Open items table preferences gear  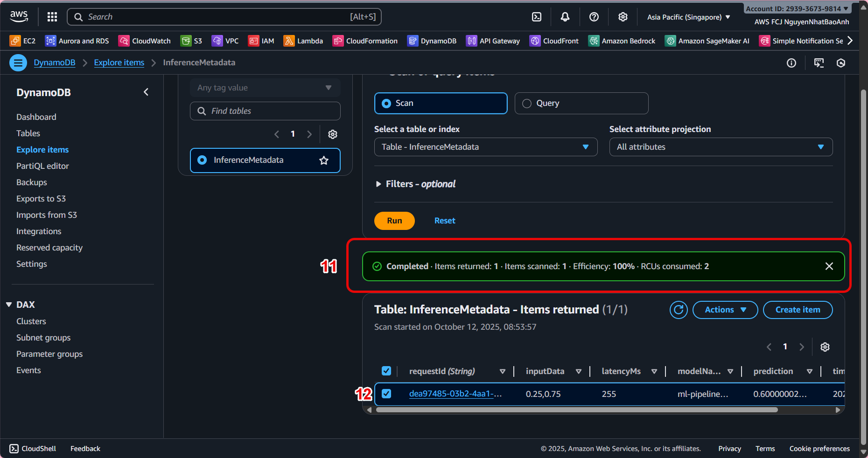click(825, 347)
